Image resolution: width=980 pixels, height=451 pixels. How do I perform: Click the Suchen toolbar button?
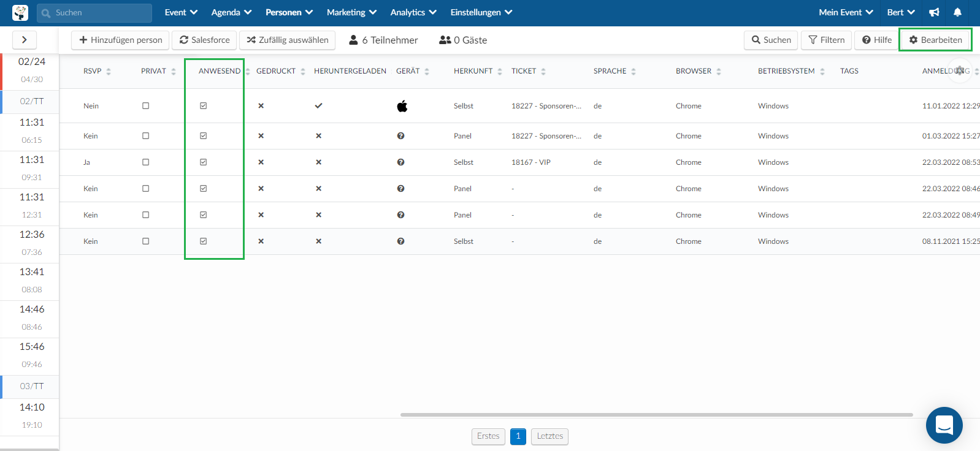click(x=771, y=40)
